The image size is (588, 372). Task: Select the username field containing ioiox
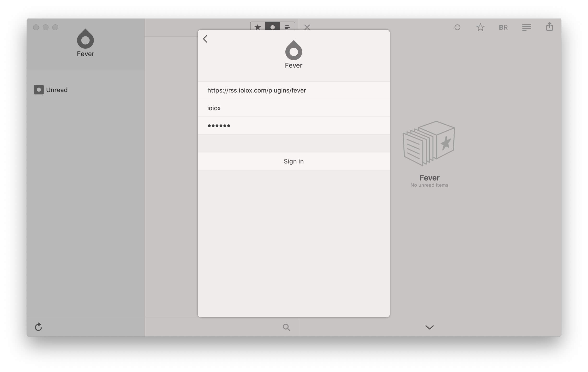[x=294, y=108]
